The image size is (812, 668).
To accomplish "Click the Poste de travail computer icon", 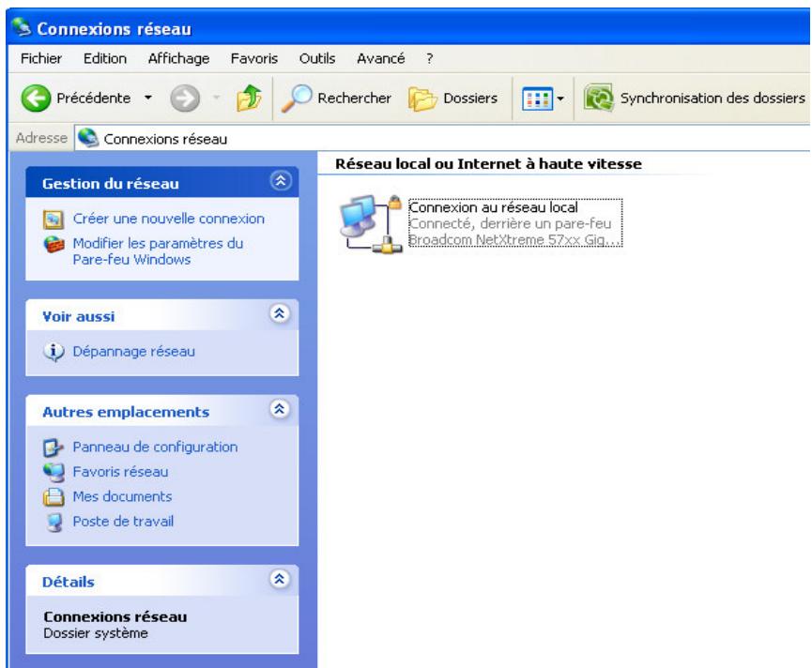I will click(54, 522).
